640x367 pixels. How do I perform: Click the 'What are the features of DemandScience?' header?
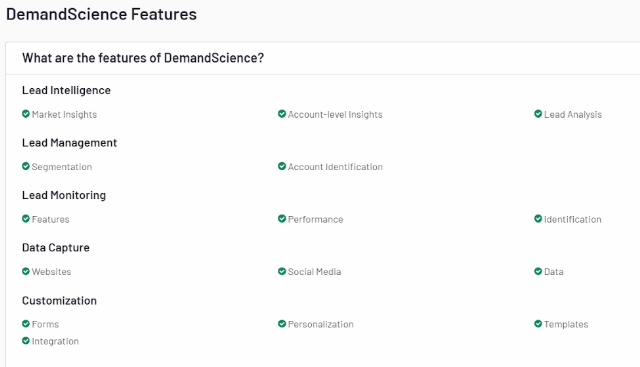coord(143,58)
